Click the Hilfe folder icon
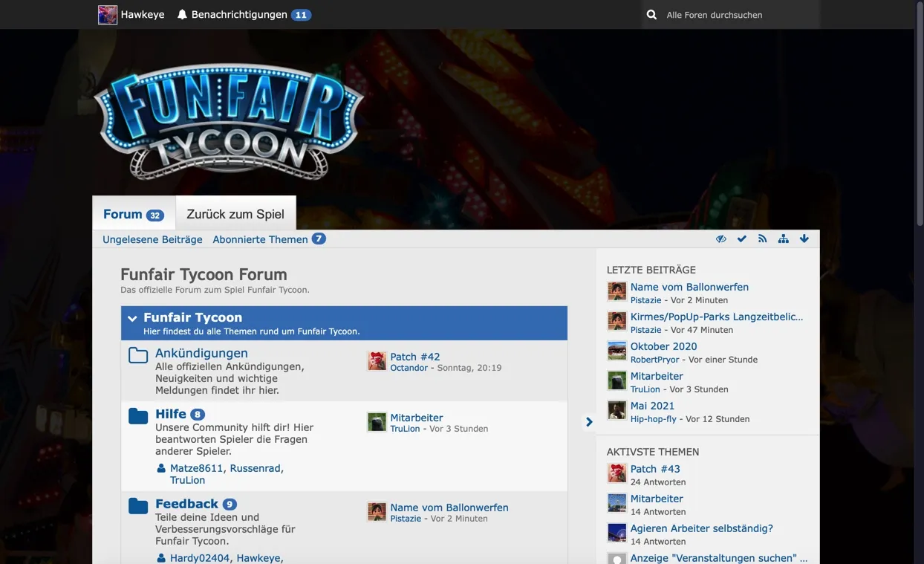Viewport: 924px width, 564px height. point(138,416)
